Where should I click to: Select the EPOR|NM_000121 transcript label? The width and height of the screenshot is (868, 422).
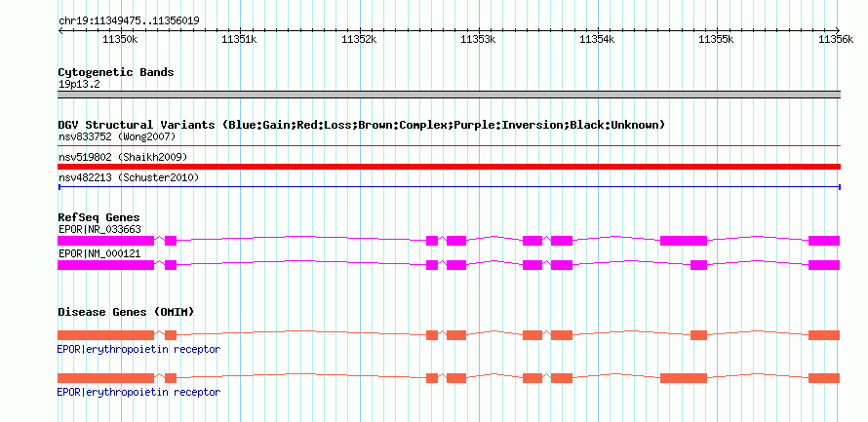pyautogui.click(x=99, y=253)
